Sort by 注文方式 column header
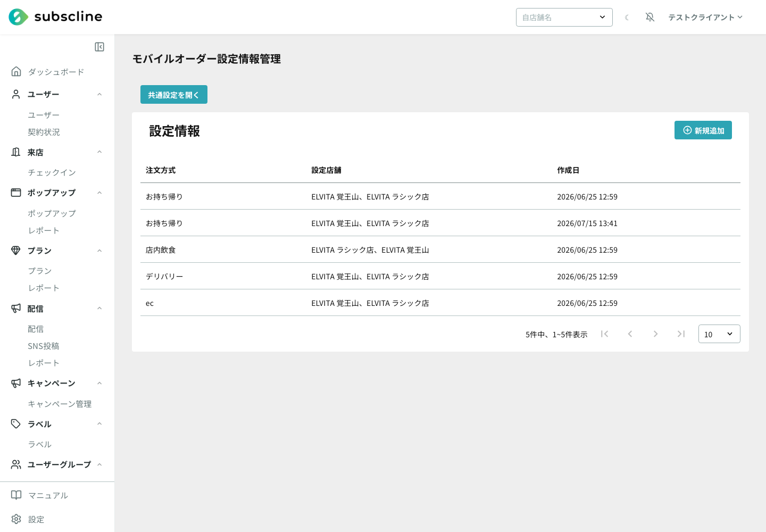This screenshot has width=766, height=532. point(161,170)
